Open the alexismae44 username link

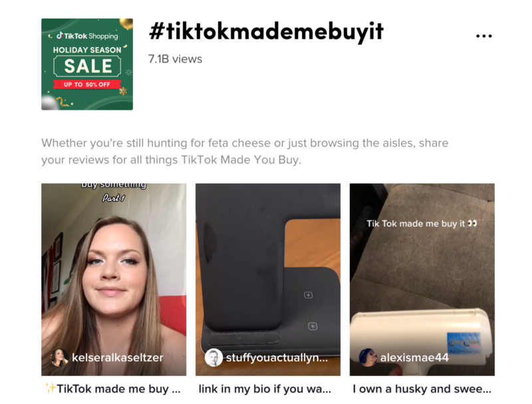(414, 357)
